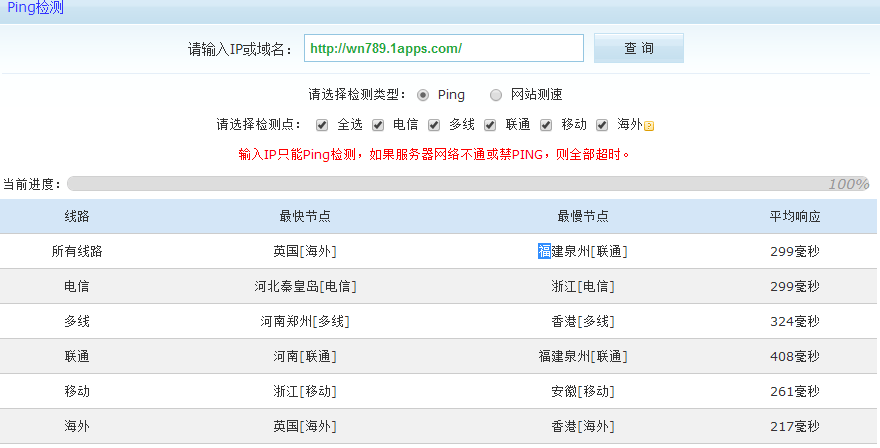
Task: Click the 线路 column header
Action: [x=77, y=217]
